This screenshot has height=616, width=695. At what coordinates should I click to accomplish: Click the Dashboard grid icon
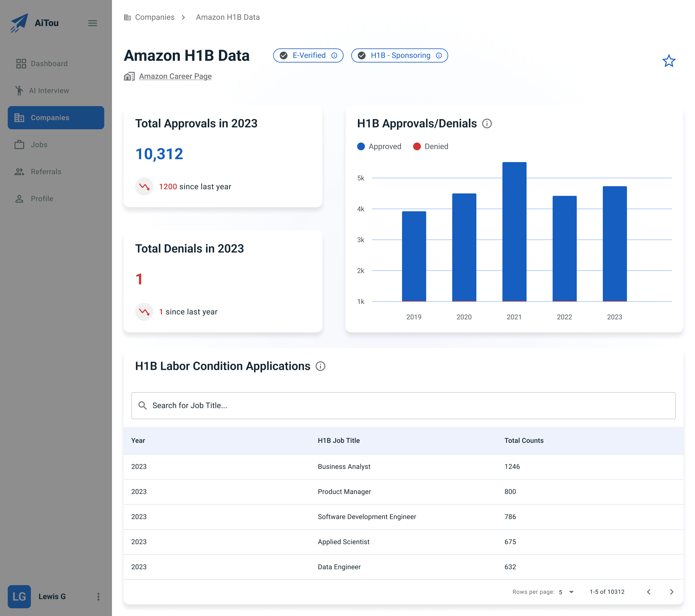click(x=21, y=63)
